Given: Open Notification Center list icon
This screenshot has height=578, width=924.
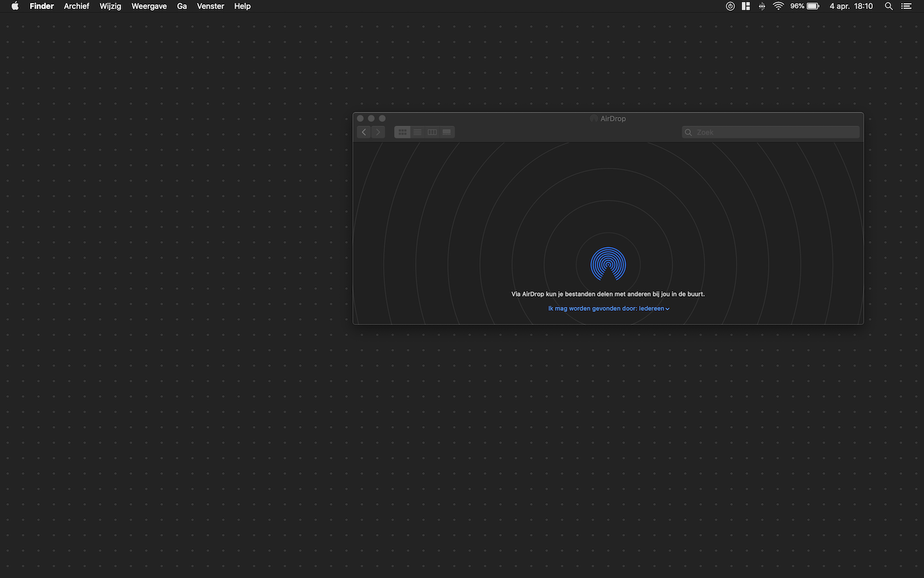Looking at the screenshot, I should (906, 6).
